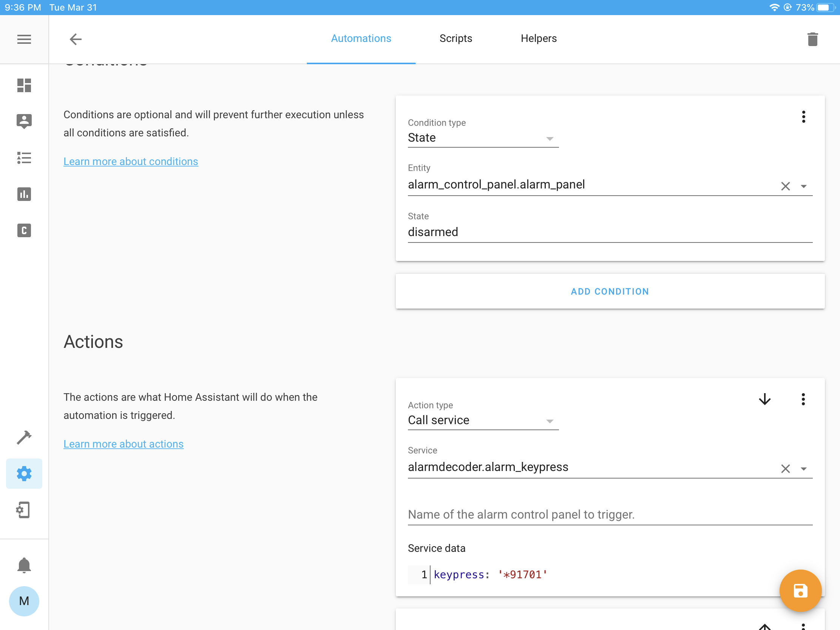Go back with the arrow icon

click(x=75, y=39)
